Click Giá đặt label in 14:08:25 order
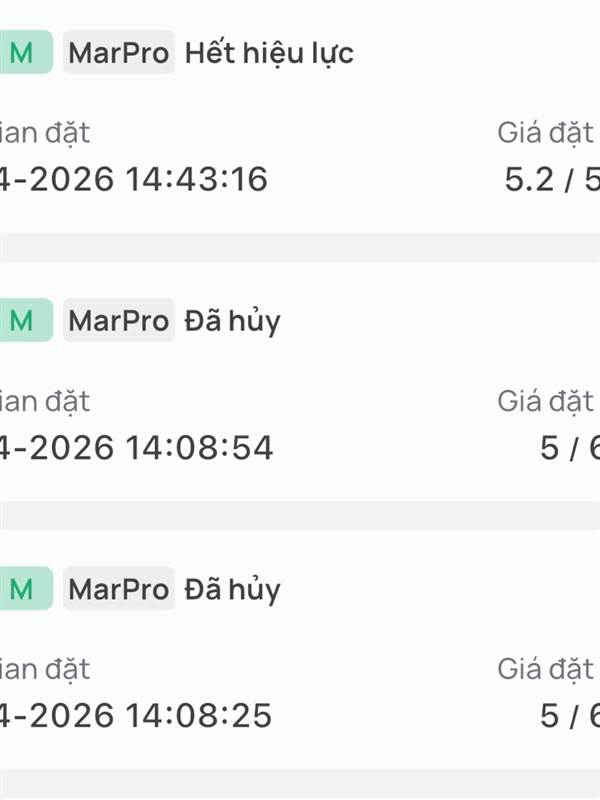The height and width of the screenshot is (800, 600). click(x=546, y=669)
